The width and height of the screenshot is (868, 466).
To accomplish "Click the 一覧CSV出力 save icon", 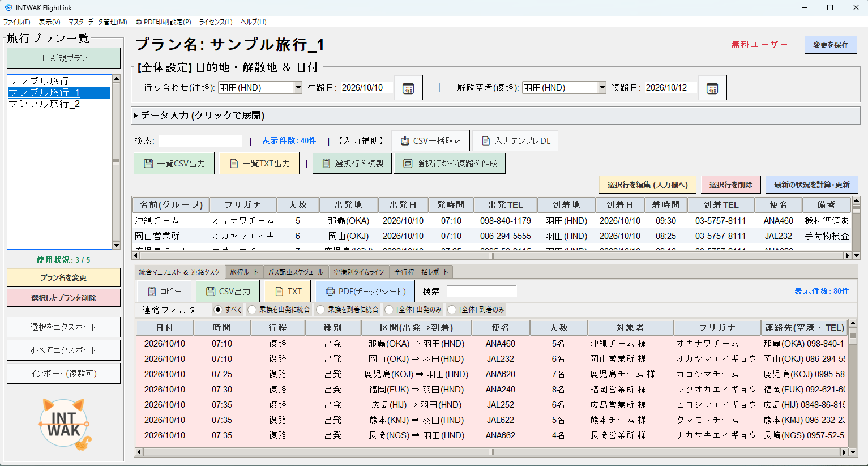I will 148,164.
